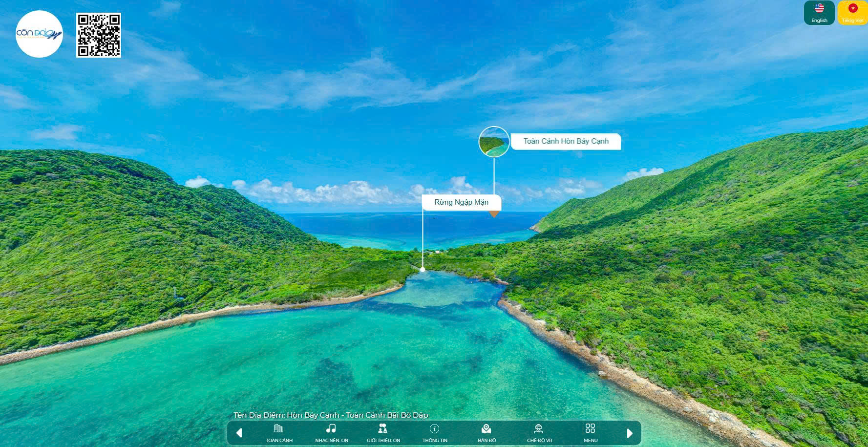Click the Hòn Bảy Cạnh circular preview thumbnail
This screenshot has width=868, height=447.
tap(494, 141)
